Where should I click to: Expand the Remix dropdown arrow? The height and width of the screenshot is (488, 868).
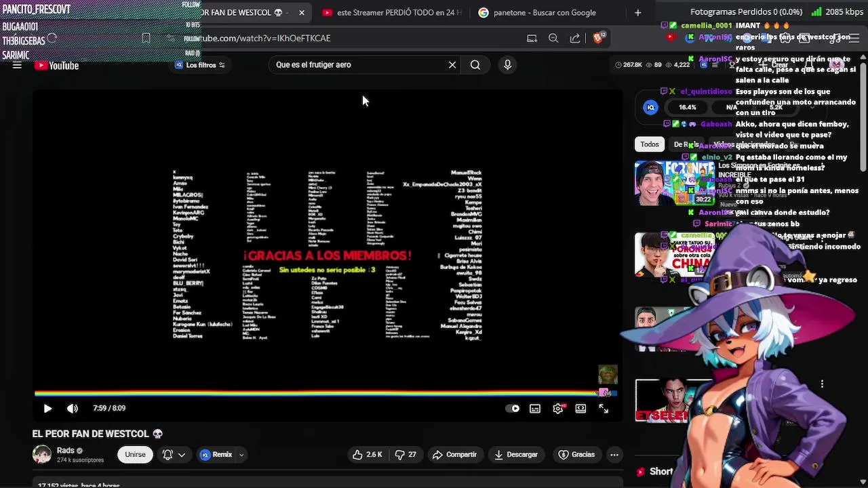pyautogui.click(x=241, y=455)
